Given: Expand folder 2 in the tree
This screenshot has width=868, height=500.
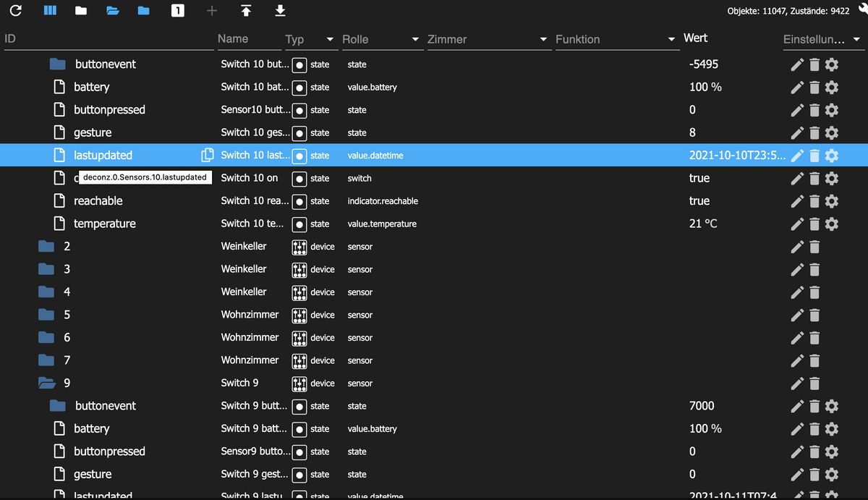Looking at the screenshot, I should coord(46,247).
